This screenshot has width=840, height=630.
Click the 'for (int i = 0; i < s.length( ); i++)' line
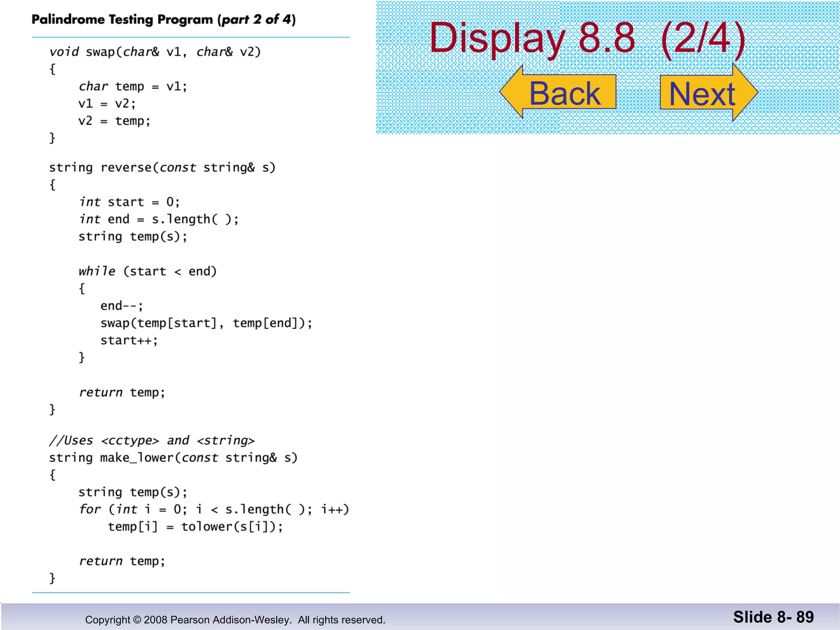tap(214, 510)
